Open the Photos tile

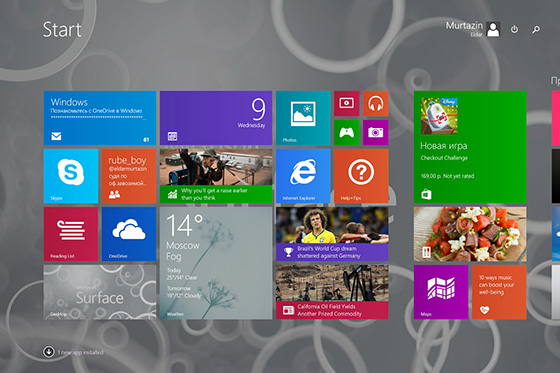[x=303, y=118]
